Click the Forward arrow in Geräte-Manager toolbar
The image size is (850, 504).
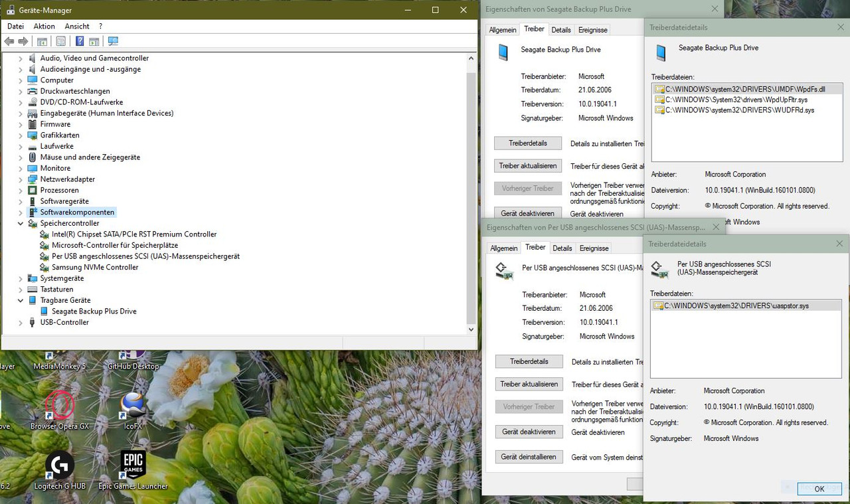pos(23,41)
